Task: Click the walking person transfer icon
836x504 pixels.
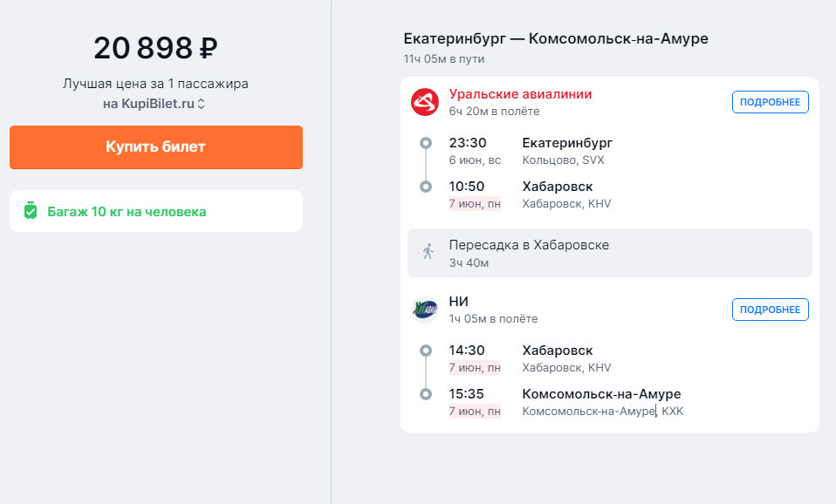Action: pyautogui.click(x=428, y=253)
